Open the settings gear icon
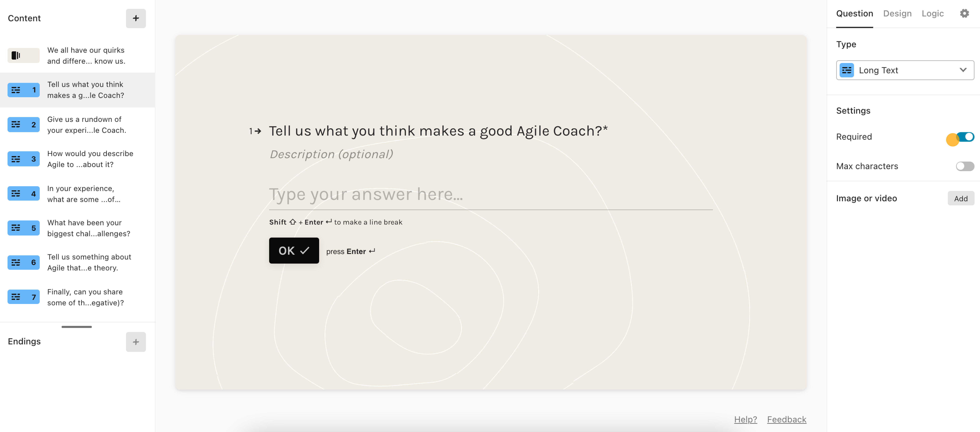The image size is (980, 432). click(964, 14)
